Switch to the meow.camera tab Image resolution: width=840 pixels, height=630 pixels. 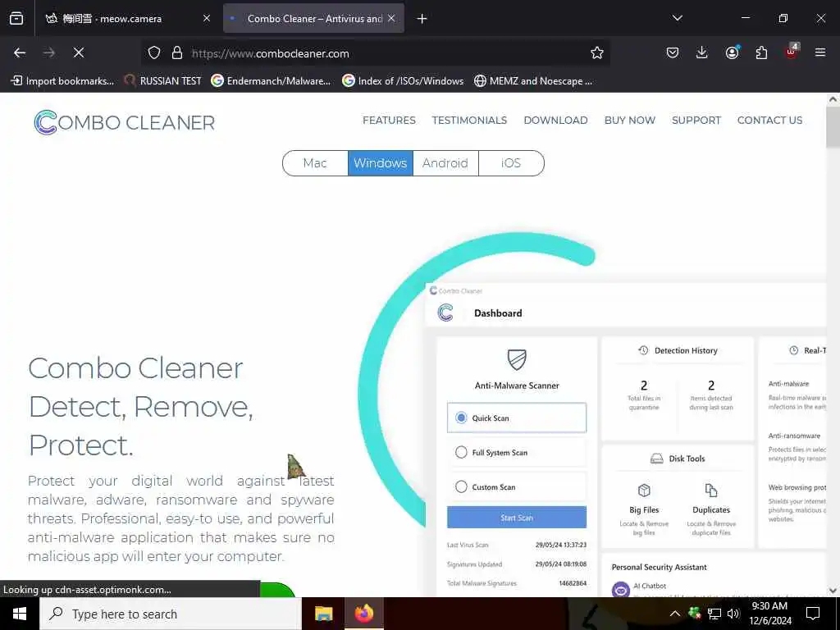click(x=129, y=18)
